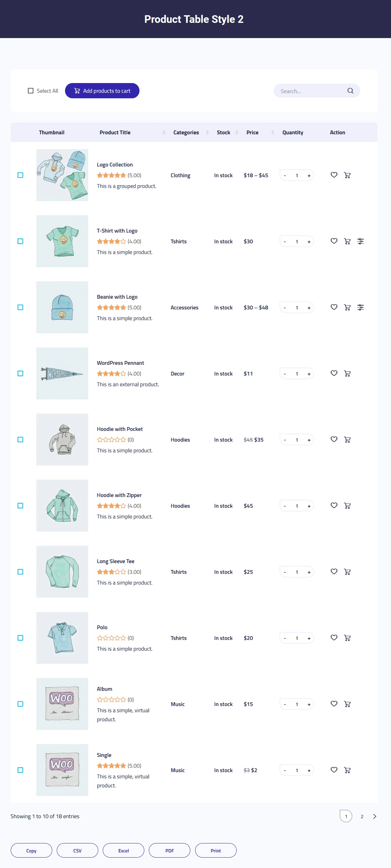Viewport: 391px width, 868px height.
Task: Add Polo to cart via cart icon
Action: (347, 638)
